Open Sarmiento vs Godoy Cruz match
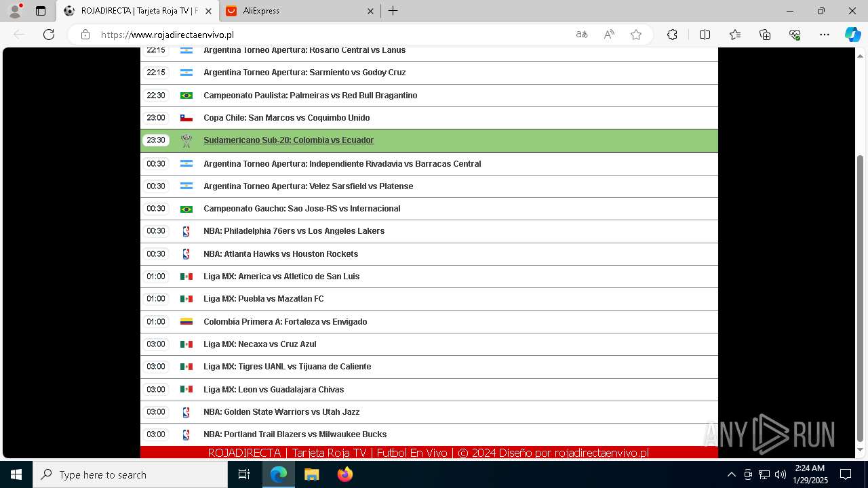868x488 pixels. [304, 73]
